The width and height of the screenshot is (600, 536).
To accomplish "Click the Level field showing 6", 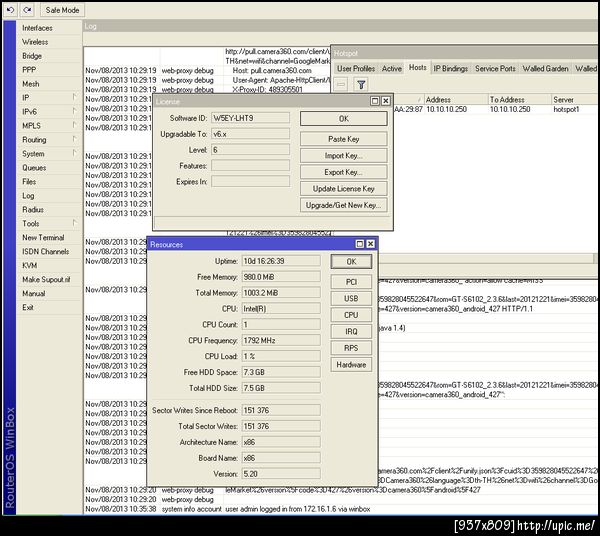I will [x=251, y=150].
